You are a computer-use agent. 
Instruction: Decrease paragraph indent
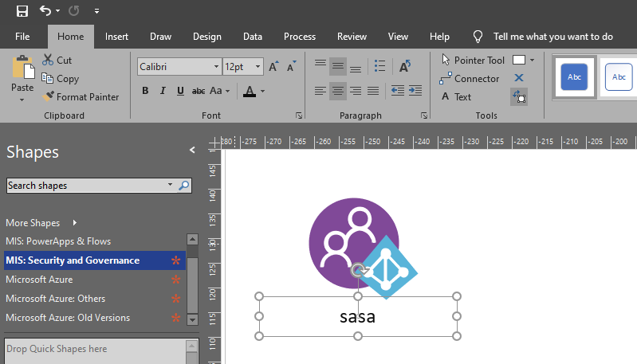tap(397, 91)
